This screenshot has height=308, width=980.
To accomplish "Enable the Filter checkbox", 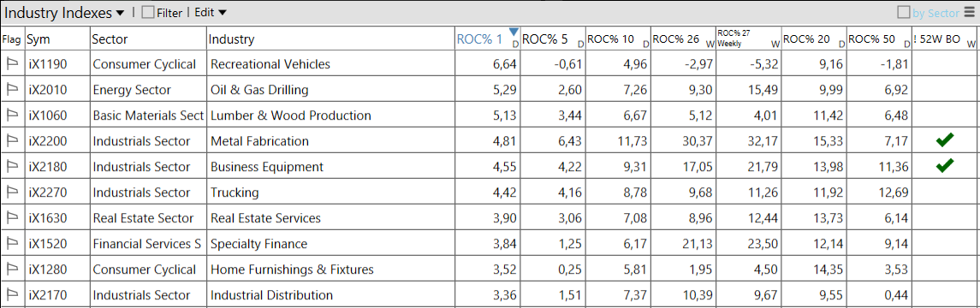I will 148,13.
